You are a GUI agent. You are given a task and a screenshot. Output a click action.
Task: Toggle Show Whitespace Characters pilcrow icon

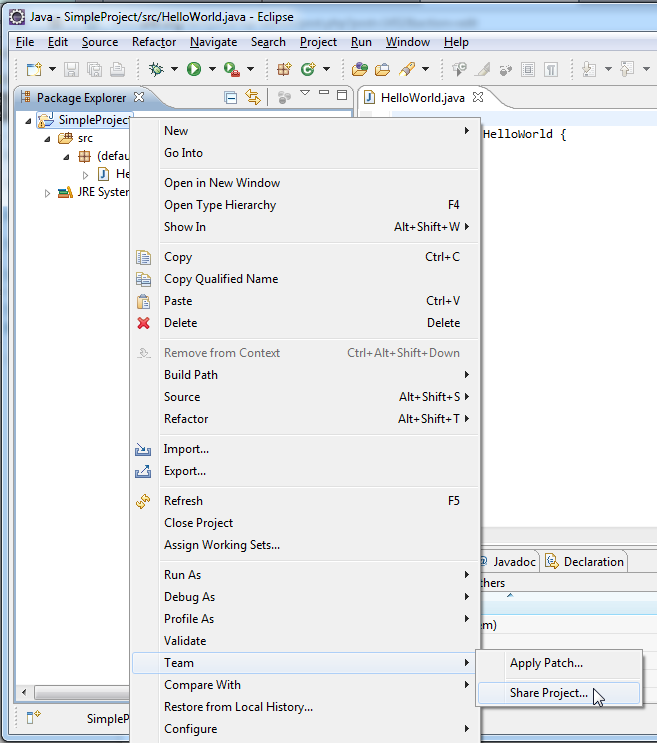[551, 70]
